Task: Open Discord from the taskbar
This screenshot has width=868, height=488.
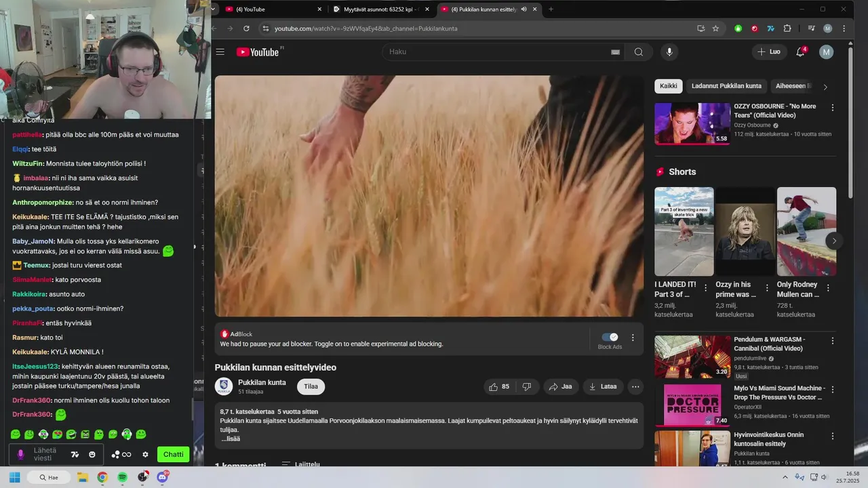Action: pos(163,477)
